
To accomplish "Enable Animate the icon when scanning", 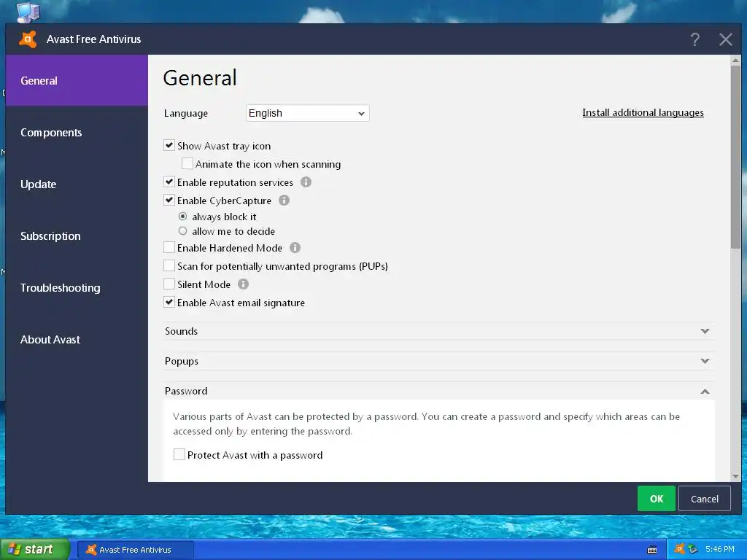I will pos(187,163).
